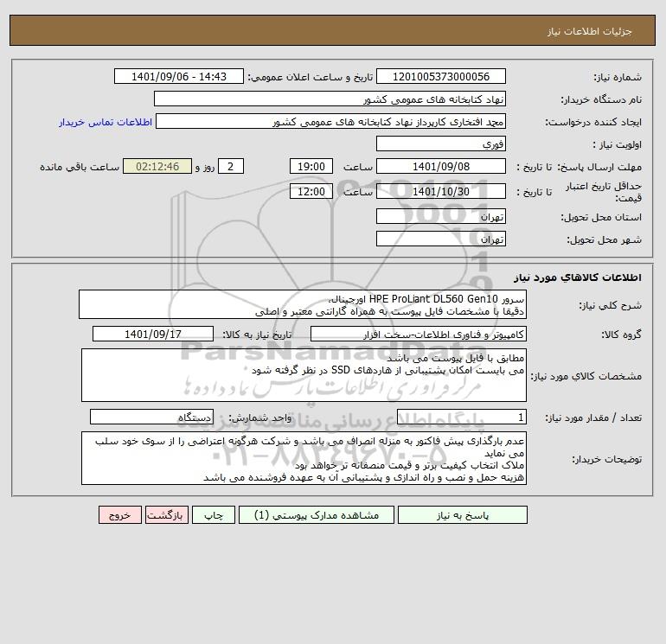
Task: Click the 'ایجاد کننده درخواست:' label
Action: point(593,122)
